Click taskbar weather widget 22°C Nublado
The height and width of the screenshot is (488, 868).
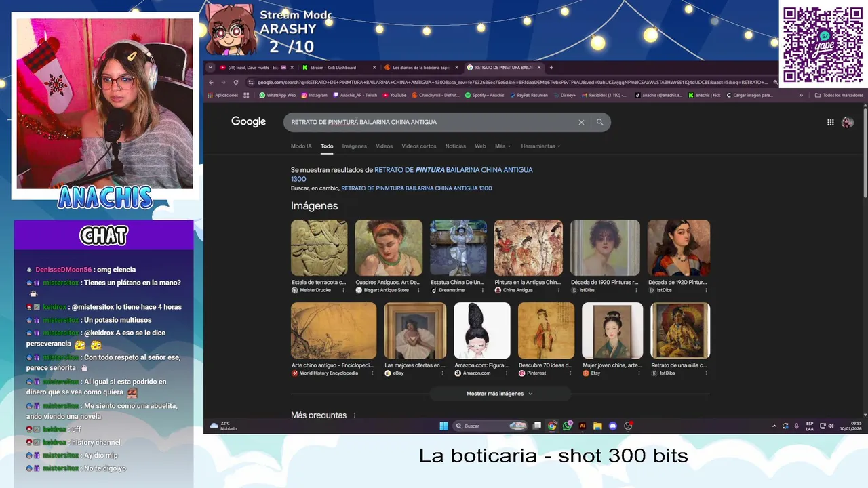point(224,426)
